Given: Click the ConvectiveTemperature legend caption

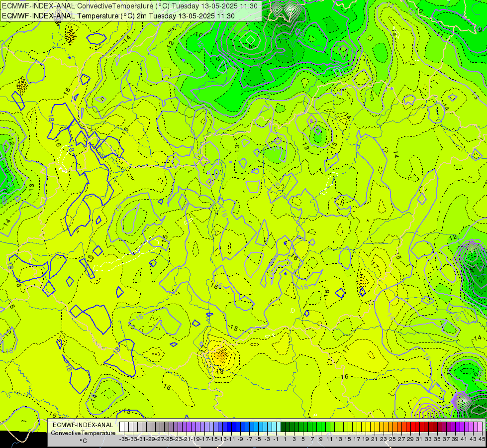Looking at the screenshot, I should point(83,433).
